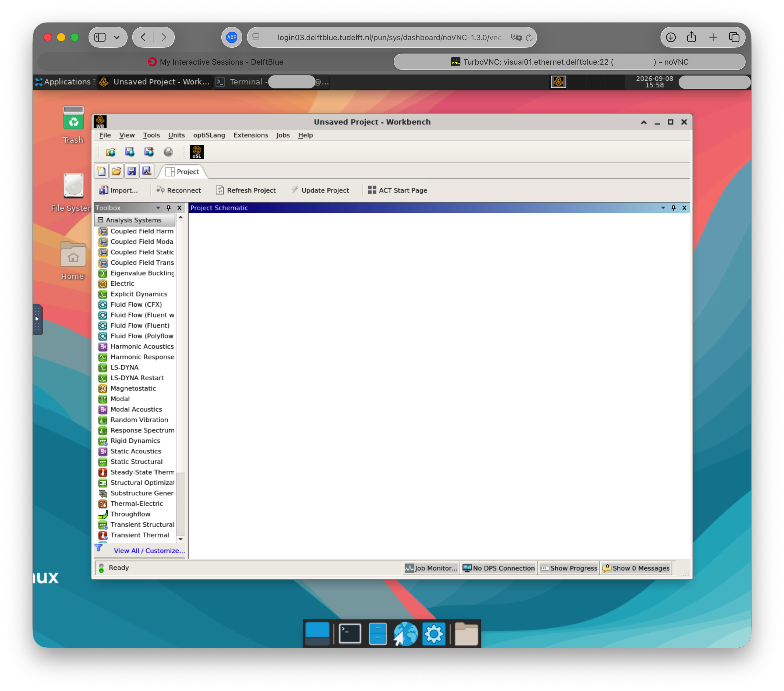784x691 pixels.
Task: Open Job Monitor from the status bar
Action: point(431,568)
